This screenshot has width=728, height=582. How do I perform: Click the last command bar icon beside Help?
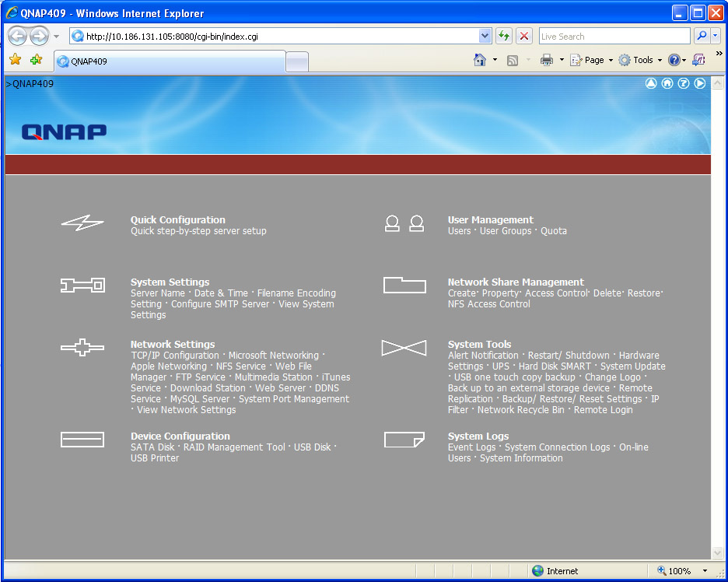698,60
